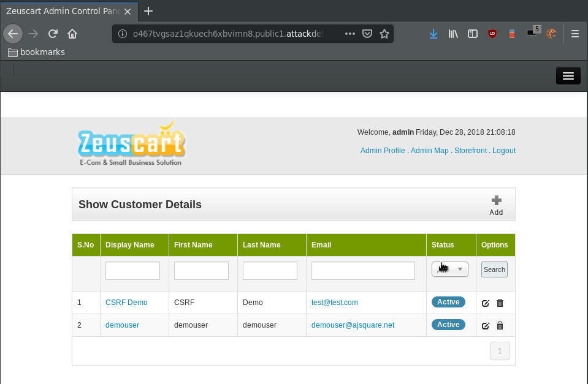Open the downloads panel
The height and width of the screenshot is (384, 588).
tap(433, 34)
